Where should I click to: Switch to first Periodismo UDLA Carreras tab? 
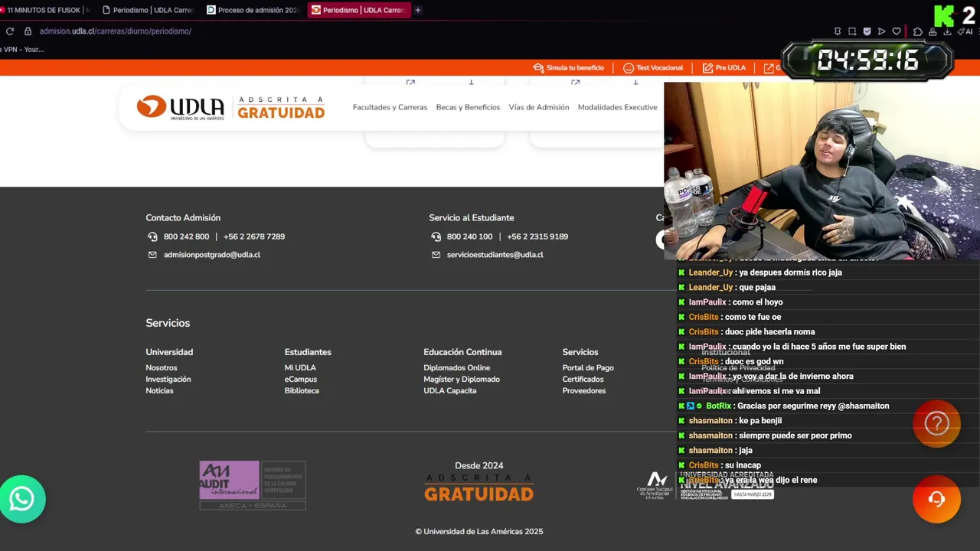(149, 10)
